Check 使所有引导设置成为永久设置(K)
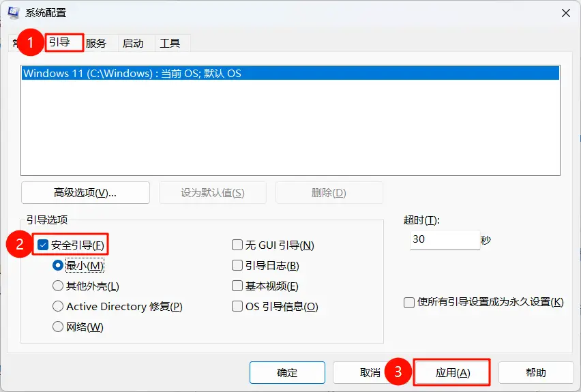The width and height of the screenshot is (581, 392). tap(409, 302)
